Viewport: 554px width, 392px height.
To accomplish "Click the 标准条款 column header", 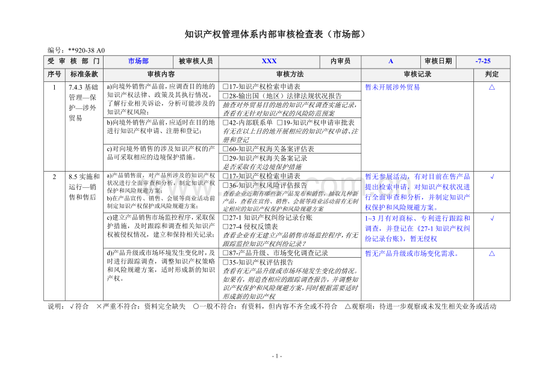I will 84,75.
